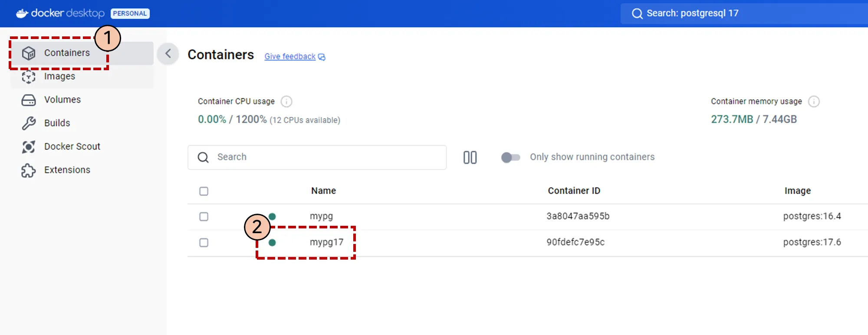Click the 0.00% / 1200% CPU usage value
This screenshot has width=868, height=335.
coord(232,120)
